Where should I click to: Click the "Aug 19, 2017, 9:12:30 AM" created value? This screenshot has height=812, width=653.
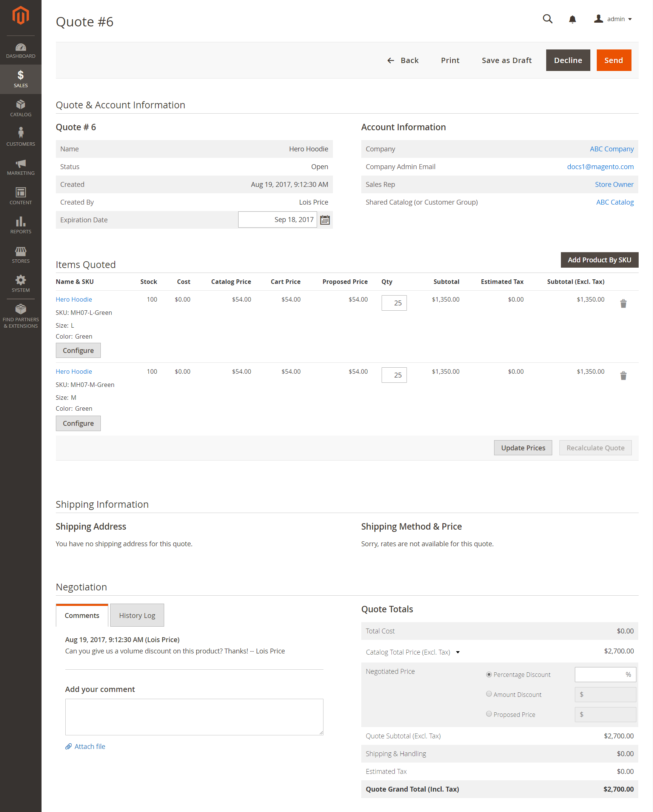pos(290,185)
